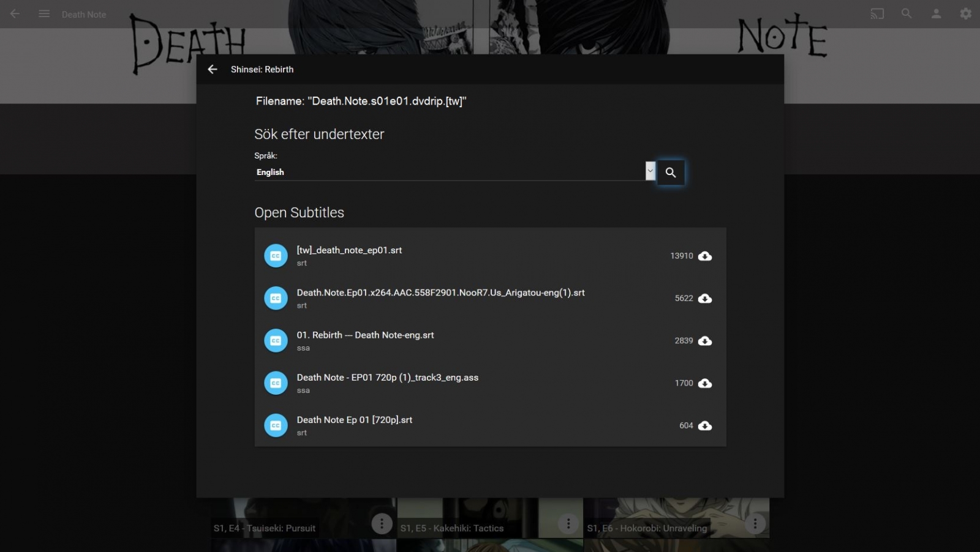Click the Death Note header title
The width and height of the screenshot is (980, 552).
pyautogui.click(x=84, y=14)
